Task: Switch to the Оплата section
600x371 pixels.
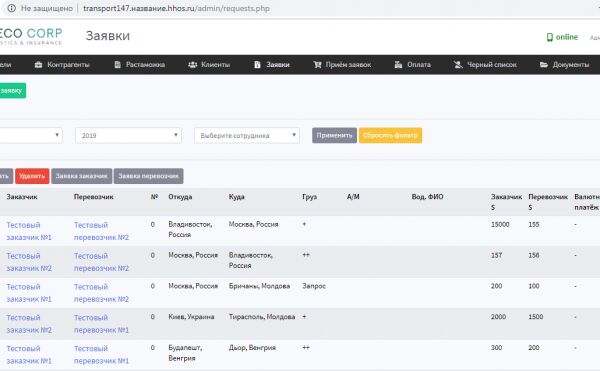Action: click(419, 65)
